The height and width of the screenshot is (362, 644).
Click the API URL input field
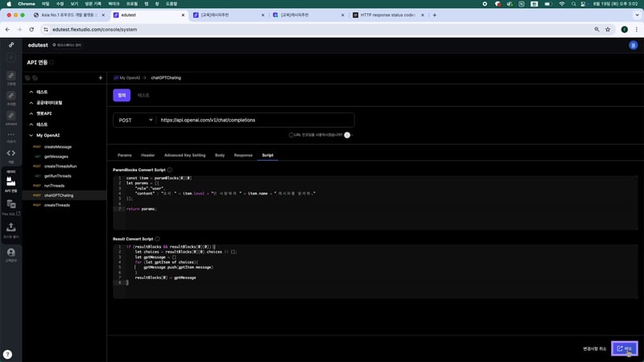point(254,120)
